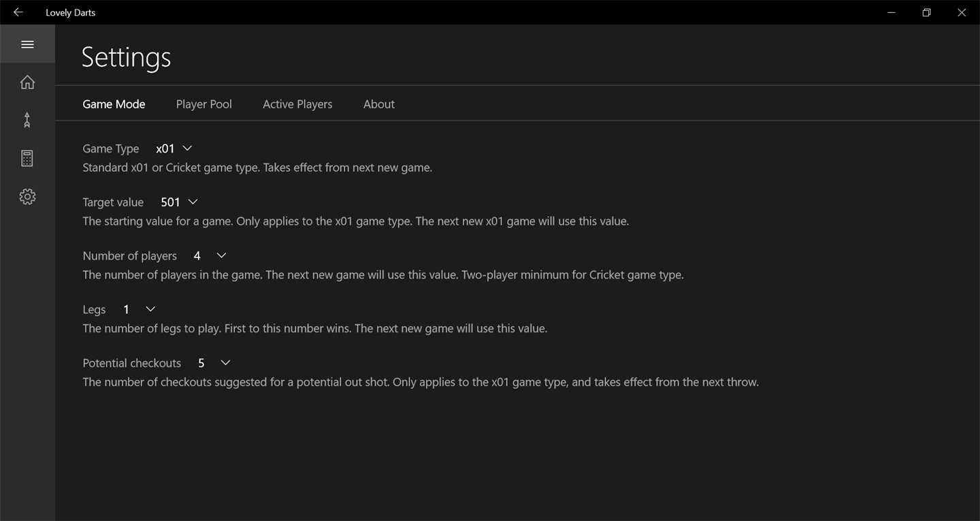Go to the Home page icon
980x521 pixels.
click(27, 82)
